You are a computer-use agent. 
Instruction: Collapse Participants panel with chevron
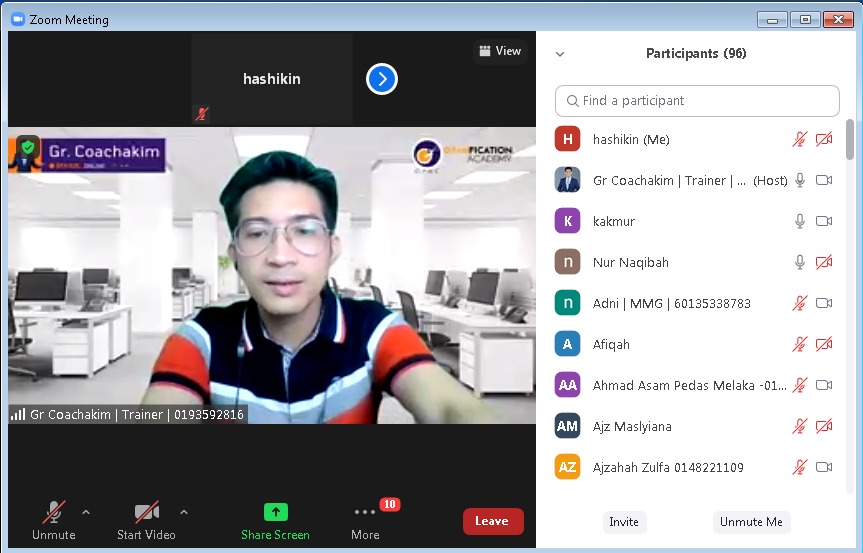click(x=560, y=54)
